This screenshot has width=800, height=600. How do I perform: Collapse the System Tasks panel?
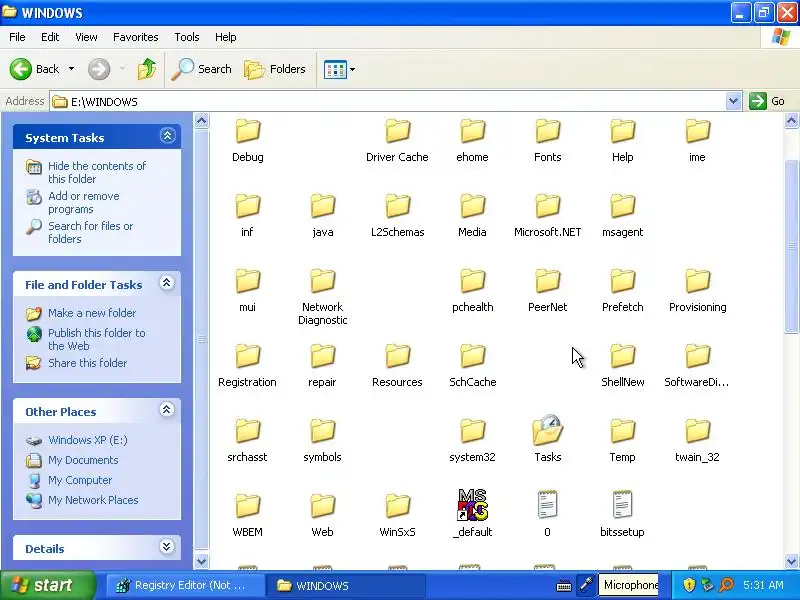[x=167, y=136]
